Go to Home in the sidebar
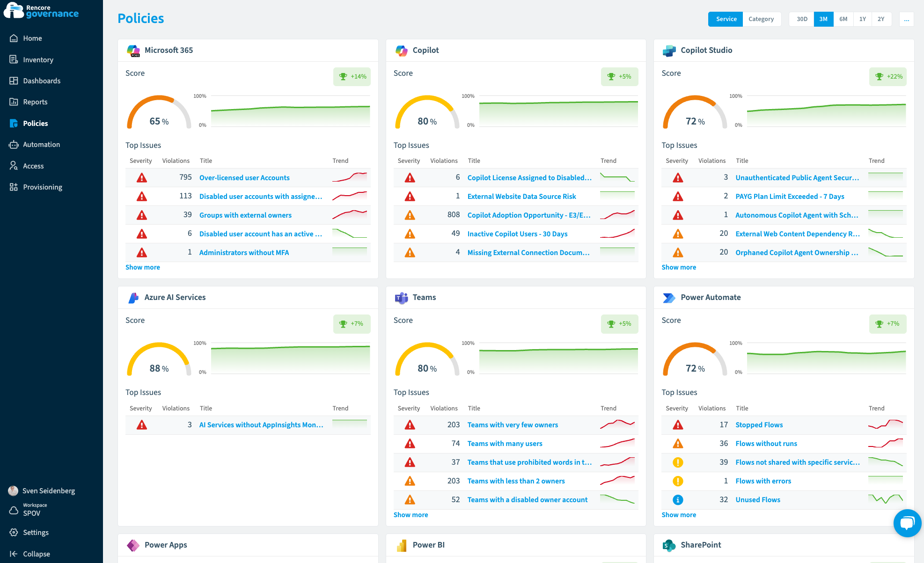 [33, 38]
